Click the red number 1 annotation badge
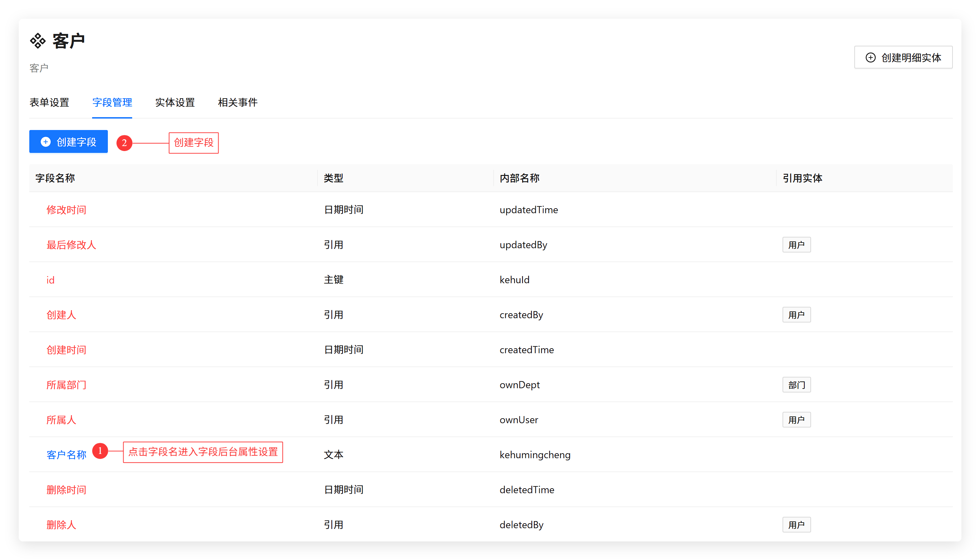Image resolution: width=980 pixels, height=560 pixels. click(100, 450)
